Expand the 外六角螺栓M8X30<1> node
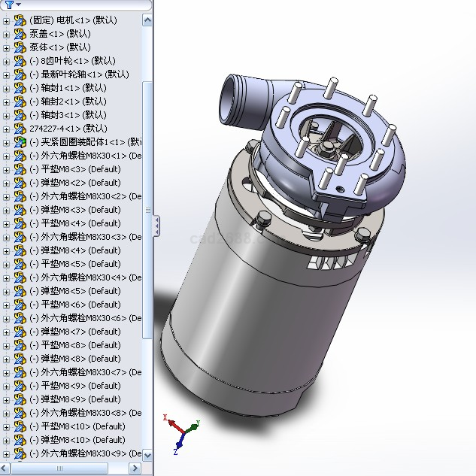 pos(7,156)
